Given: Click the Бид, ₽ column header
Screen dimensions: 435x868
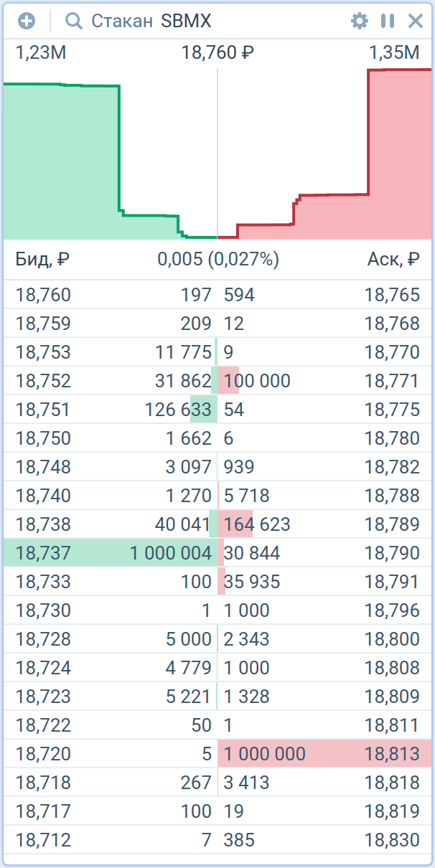Looking at the screenshot, I should (42, 259).
